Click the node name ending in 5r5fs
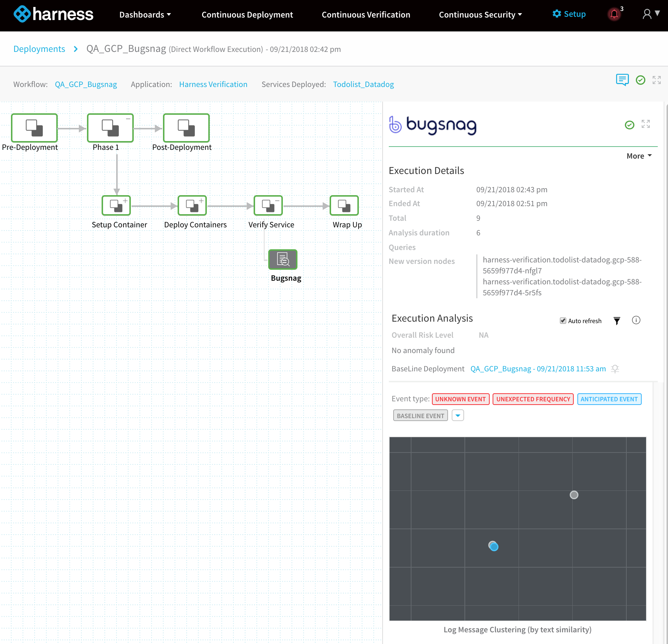Screen dimensions: 668x644 562,287
